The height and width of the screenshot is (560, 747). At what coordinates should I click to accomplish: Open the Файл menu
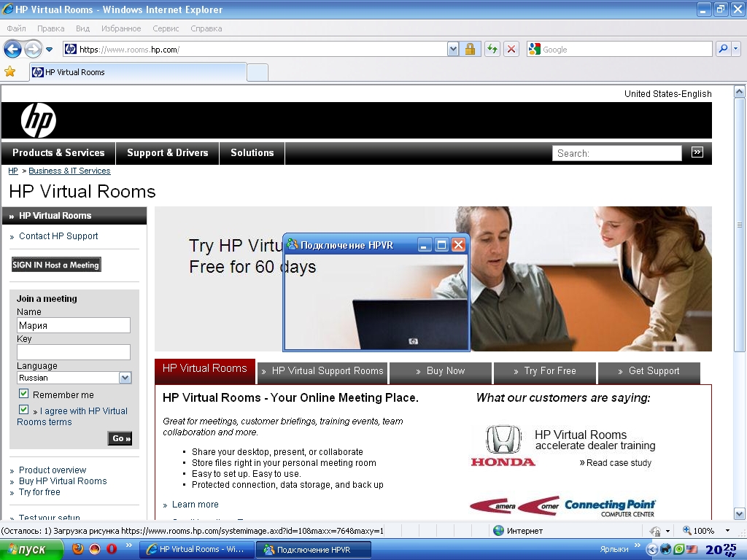click(16, 28)
